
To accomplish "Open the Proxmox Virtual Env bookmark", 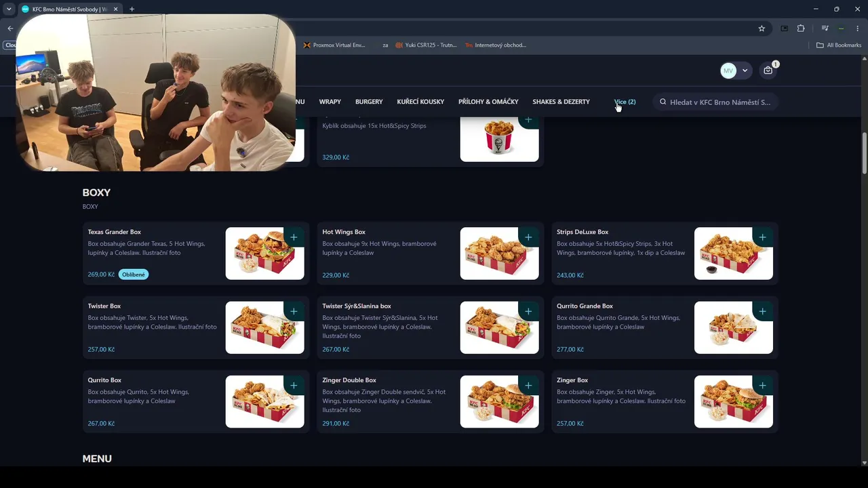I will [x=334, y=45].
